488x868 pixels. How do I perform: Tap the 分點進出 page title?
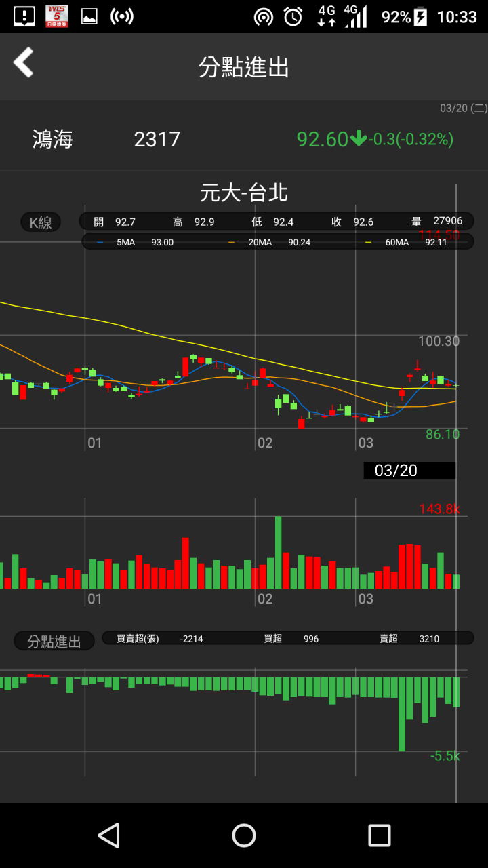coord(244,67)
